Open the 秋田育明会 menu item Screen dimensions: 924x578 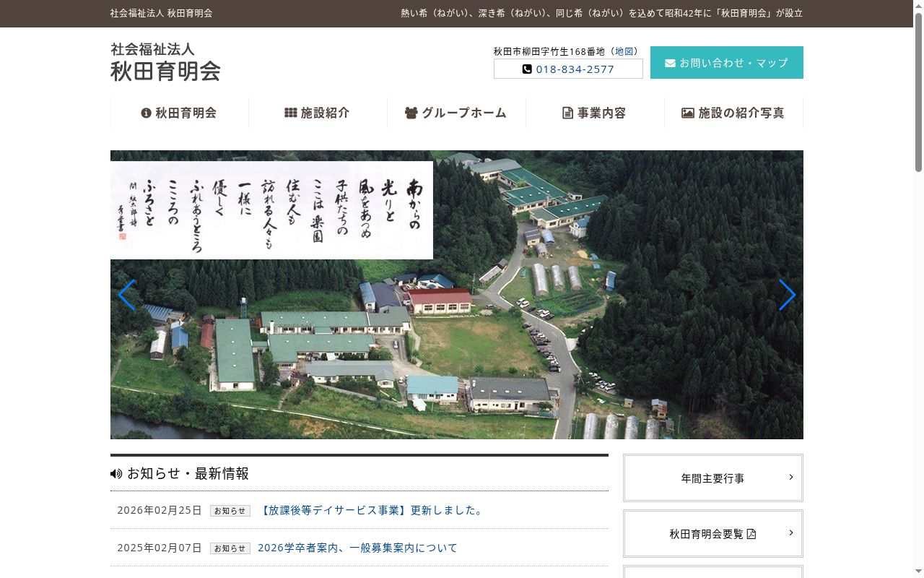pyautogui.click(x=179, y=113)
